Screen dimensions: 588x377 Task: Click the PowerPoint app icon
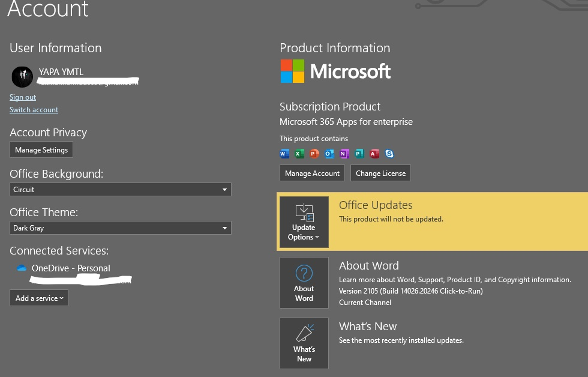point(314,154)
